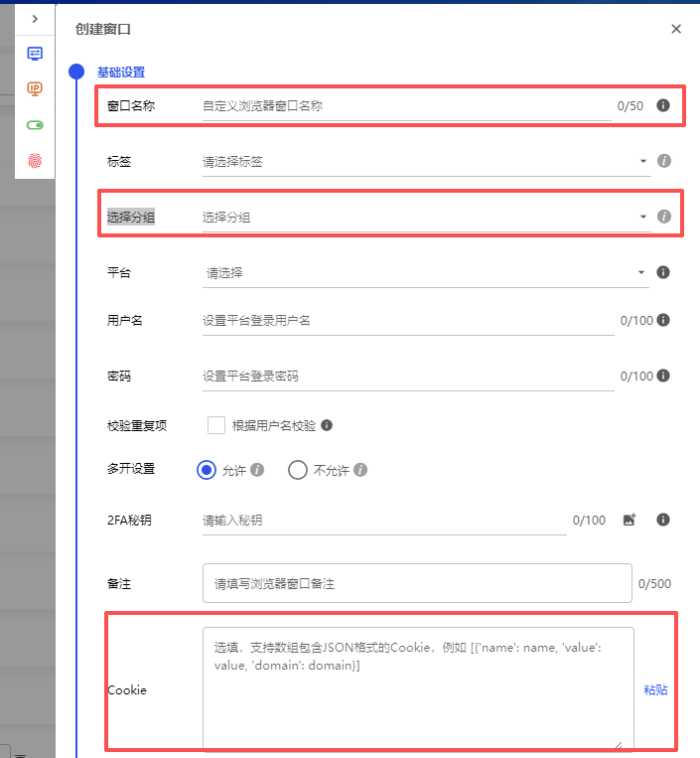Click the 粘贴 link beside Cookie
The image size is (700, 758).
click(655, 689)
